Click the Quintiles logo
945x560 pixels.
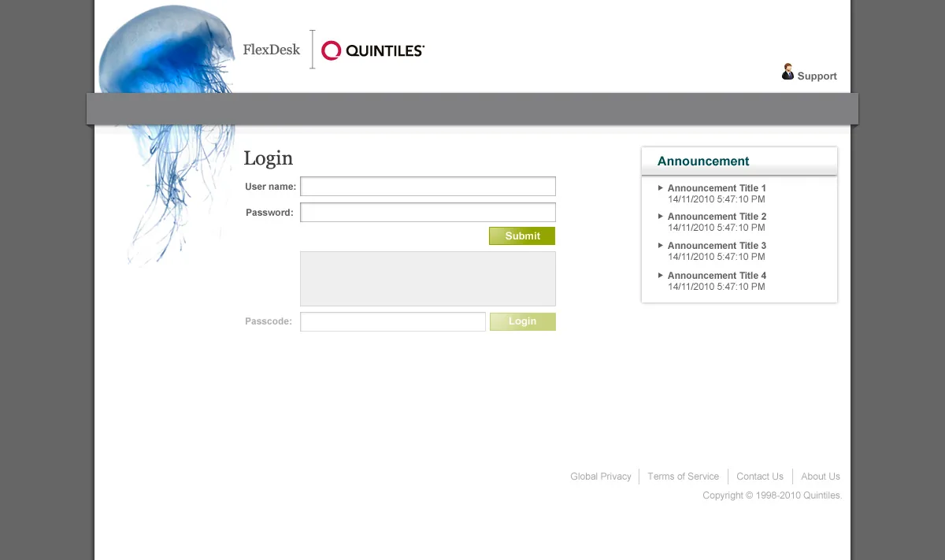[x=373, y=50]
